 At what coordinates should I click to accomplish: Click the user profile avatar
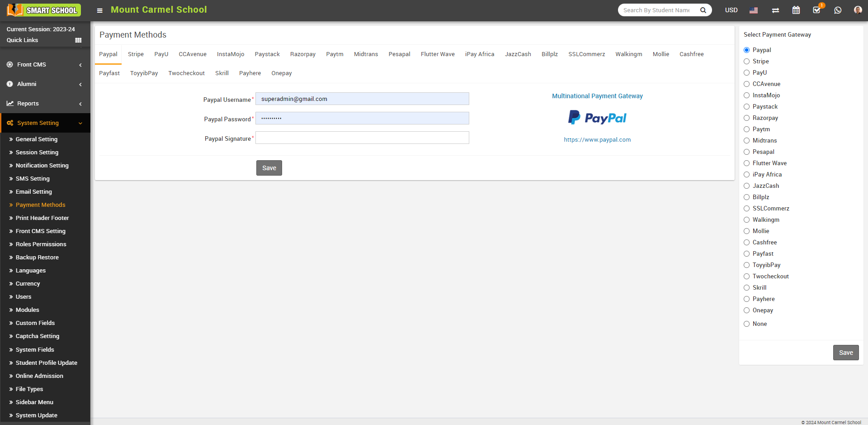[858, 10]
